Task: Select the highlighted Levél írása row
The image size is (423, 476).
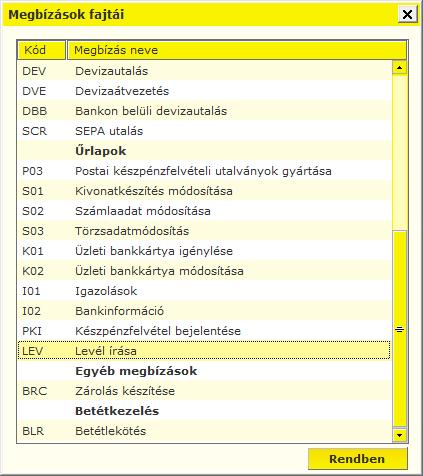Action: click(204, 350)
